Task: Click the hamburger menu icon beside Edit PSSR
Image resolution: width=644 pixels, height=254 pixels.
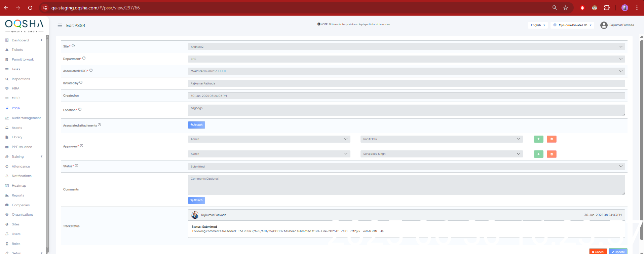Action: [x=60, y=26]
